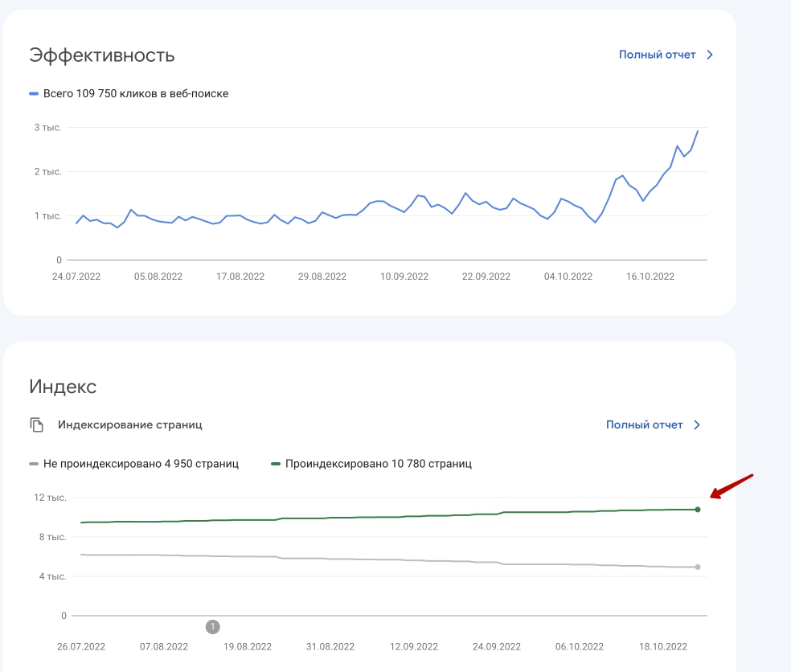Click gray legend marker for Не проиндексировано
This screenshot has width=791, height=672.
[34, 464]
